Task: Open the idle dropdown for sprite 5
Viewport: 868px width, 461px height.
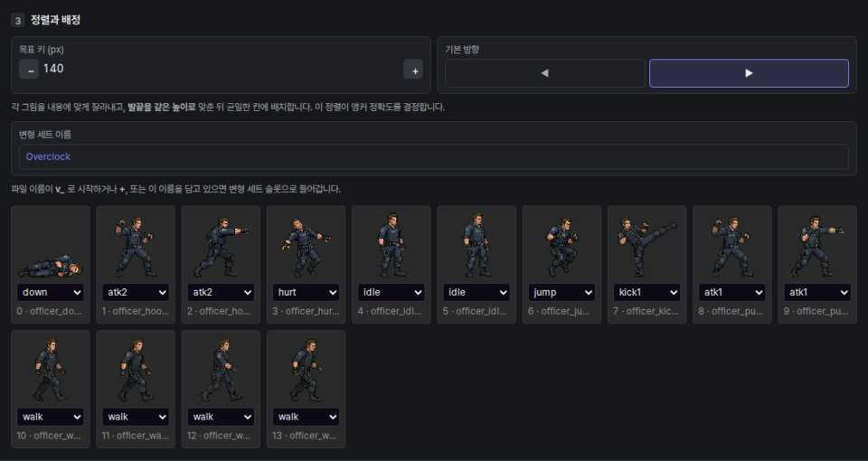Action: [476, 292]
